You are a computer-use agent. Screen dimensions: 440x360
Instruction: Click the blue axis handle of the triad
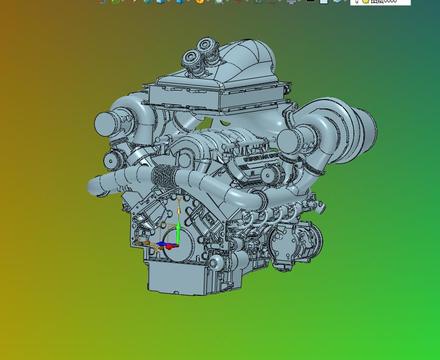click(161, 245)
